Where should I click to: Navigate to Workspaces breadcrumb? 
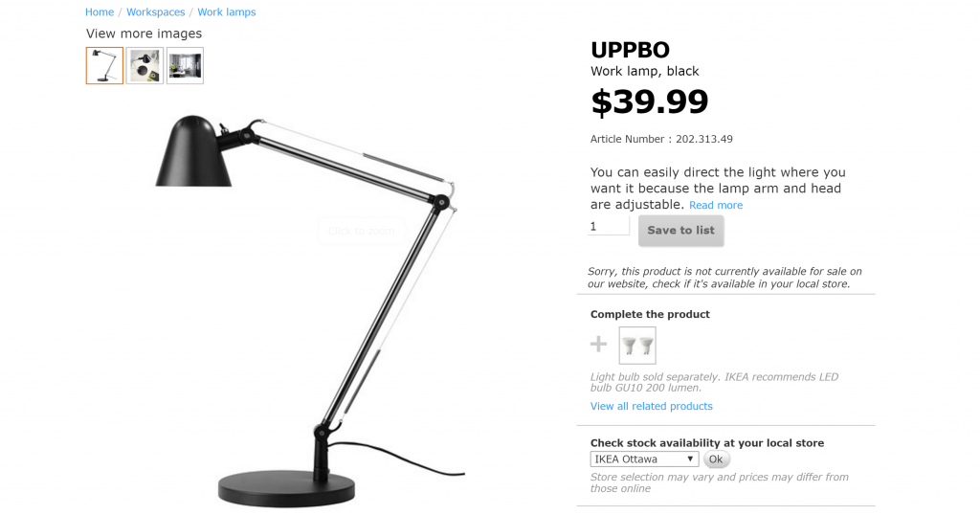point(156,11)
